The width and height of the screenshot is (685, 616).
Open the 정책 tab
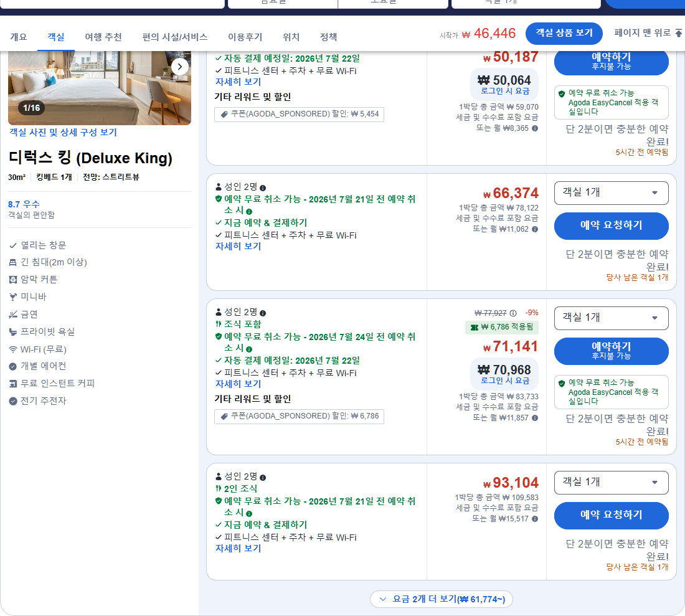click(329, 37)
